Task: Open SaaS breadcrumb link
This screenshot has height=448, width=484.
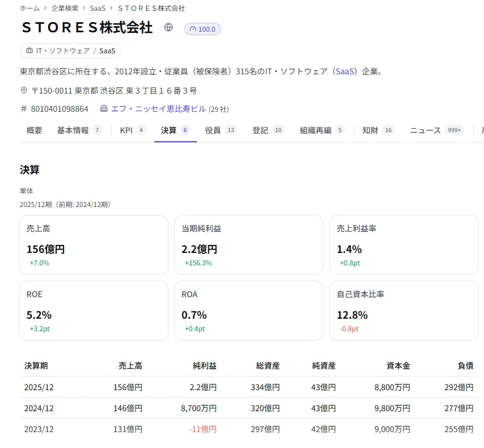Action: [98, 9]
